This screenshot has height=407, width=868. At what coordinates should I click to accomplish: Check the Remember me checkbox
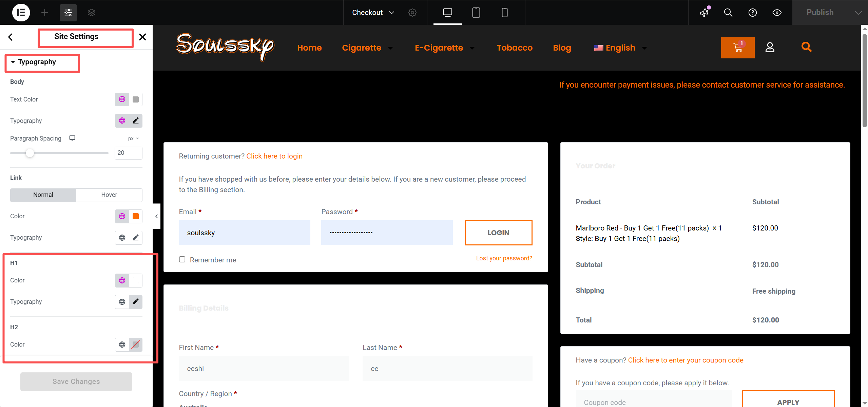point(182,260)
